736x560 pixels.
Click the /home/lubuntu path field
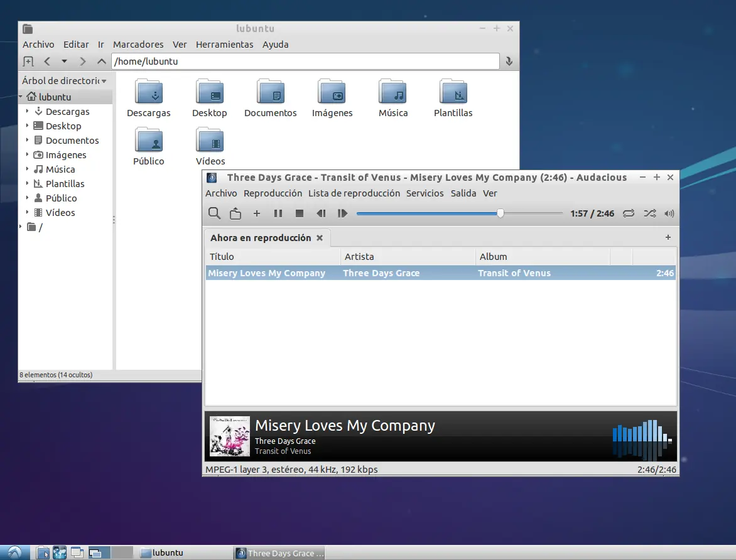pos(305,62)
